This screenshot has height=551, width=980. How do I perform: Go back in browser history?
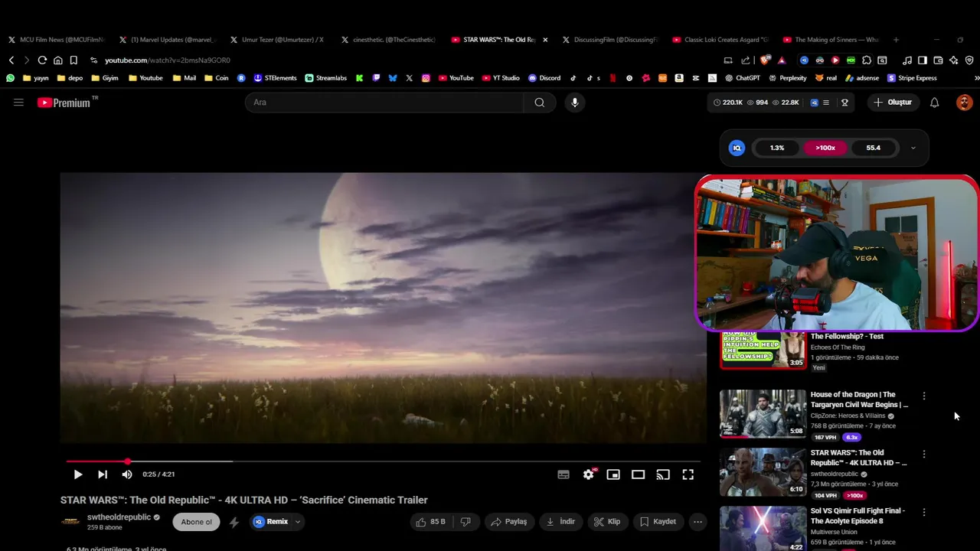pos(11,60)
